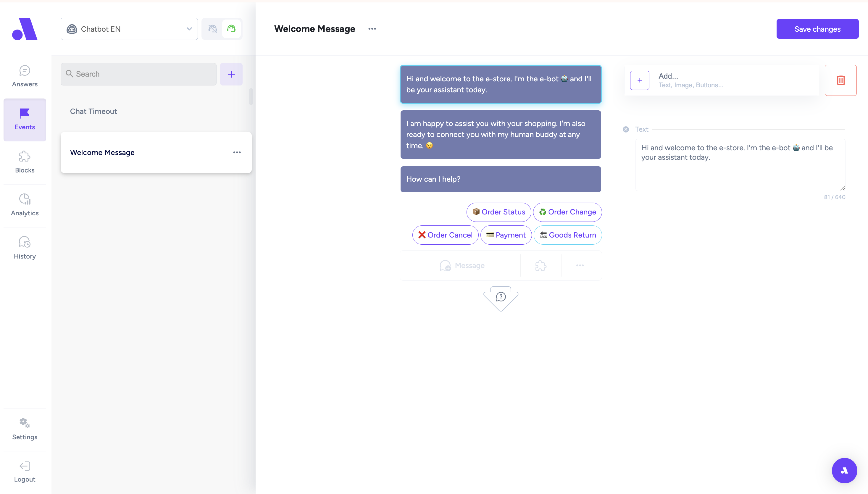Open options menu next to Welcome Message title
The width and height of the screenshot is (868, 494).
pos(372,29)
